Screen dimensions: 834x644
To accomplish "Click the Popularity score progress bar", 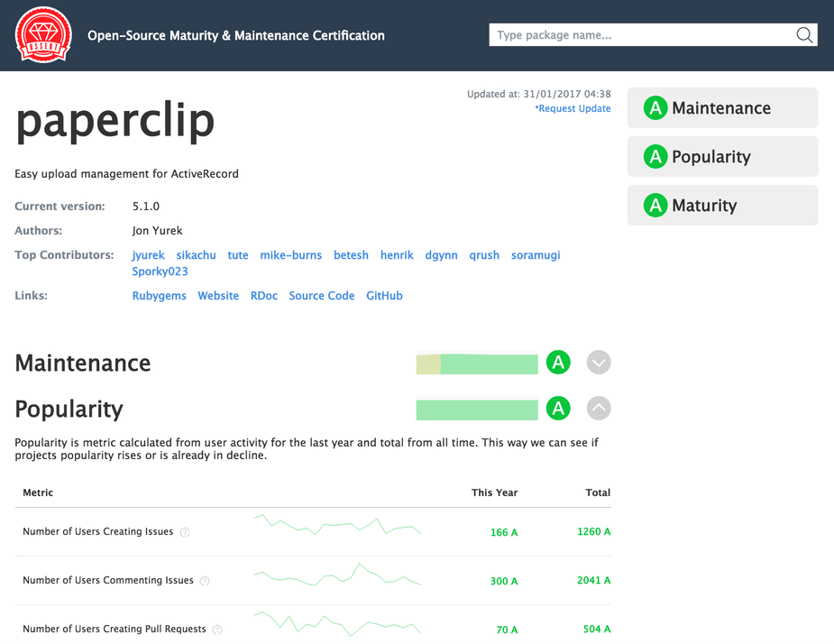I will 477,409.
